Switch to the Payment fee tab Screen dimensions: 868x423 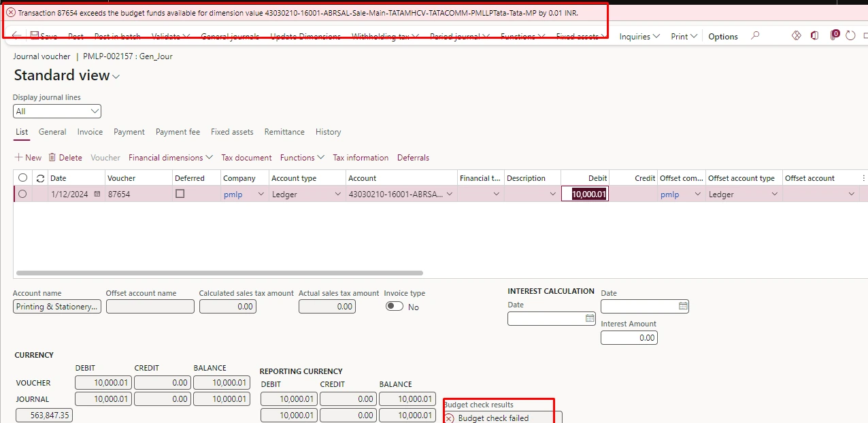tap(178, 132)
